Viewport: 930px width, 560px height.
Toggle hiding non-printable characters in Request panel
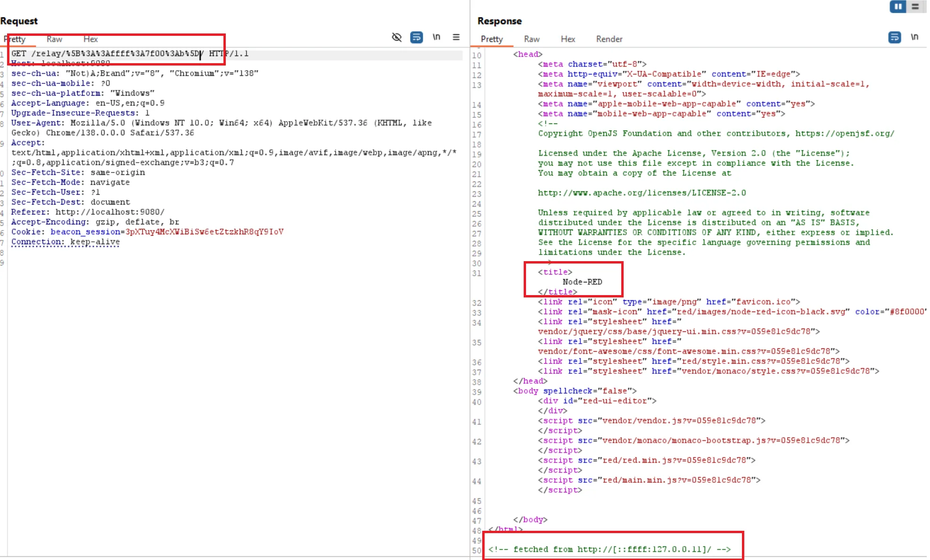pyautogui.click(x=397, y=37)
